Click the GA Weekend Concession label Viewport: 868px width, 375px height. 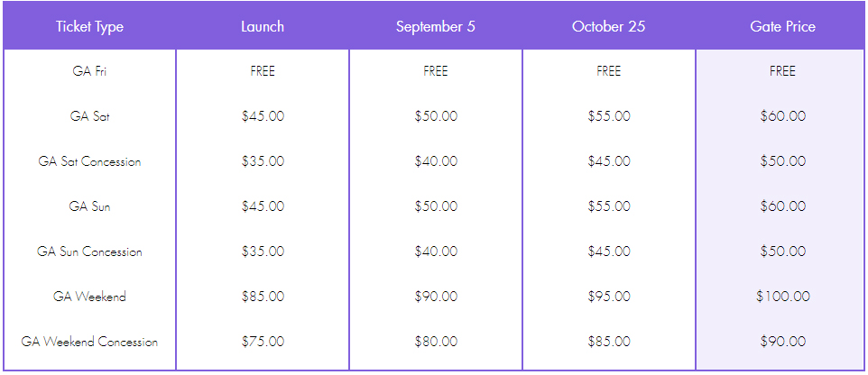89,342
